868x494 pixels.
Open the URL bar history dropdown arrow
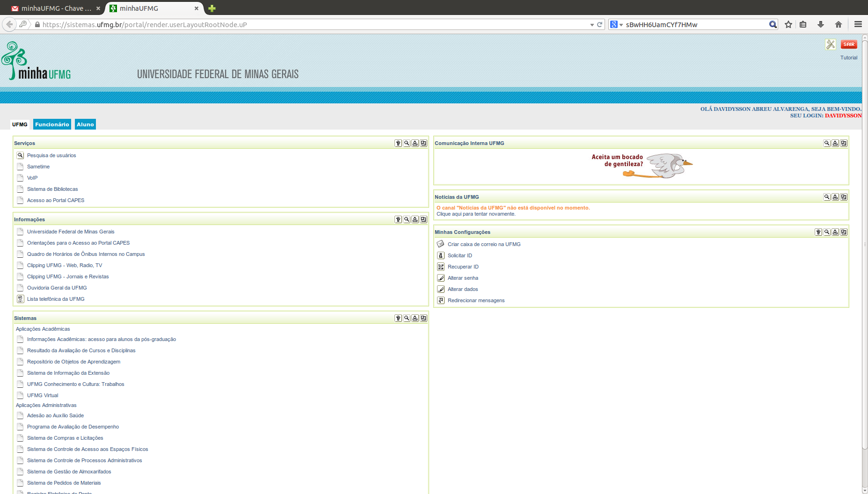click(592, 25)
